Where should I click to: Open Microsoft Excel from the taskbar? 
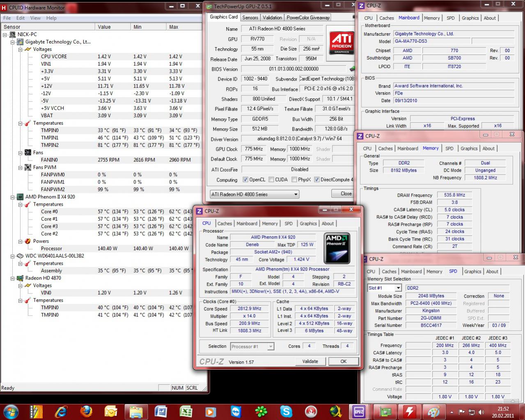(186, 411)
